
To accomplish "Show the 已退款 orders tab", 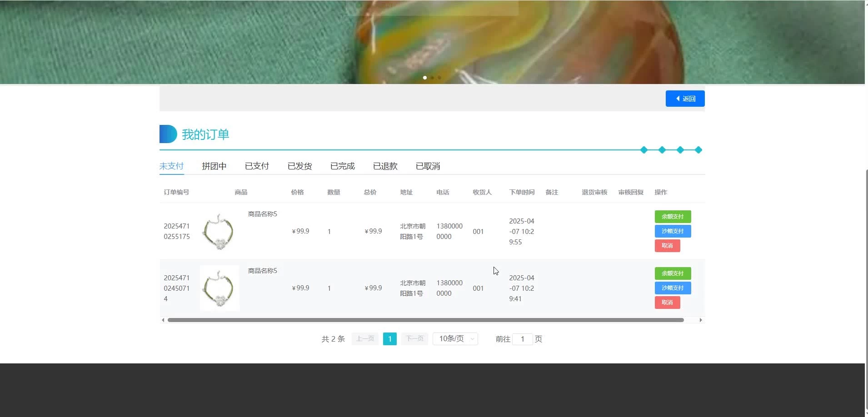I will pyautogui.click(x=385, y=166).
